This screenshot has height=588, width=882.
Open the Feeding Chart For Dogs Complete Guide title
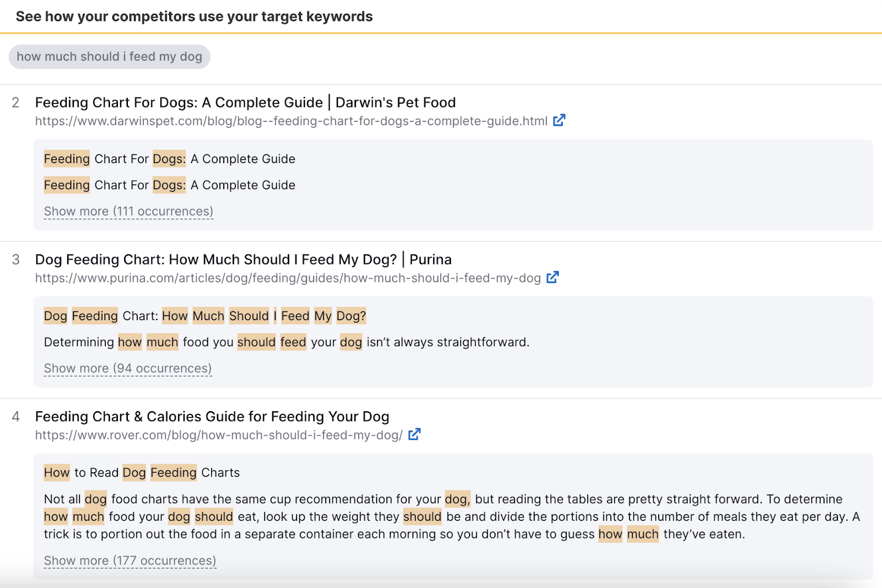point(245,103)
